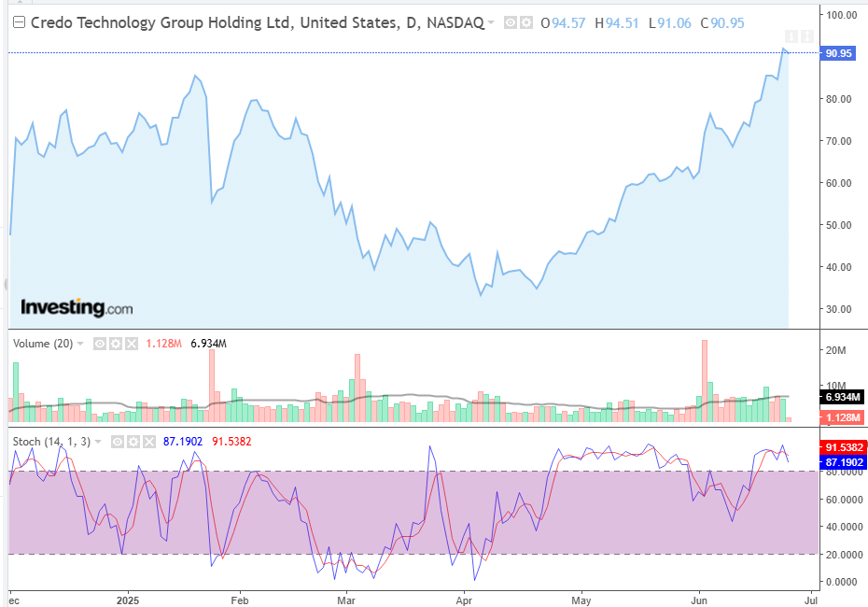This screenshot has width=868, height=607.
Task: Click the 90.95 current price label
Action: [839, 53]
